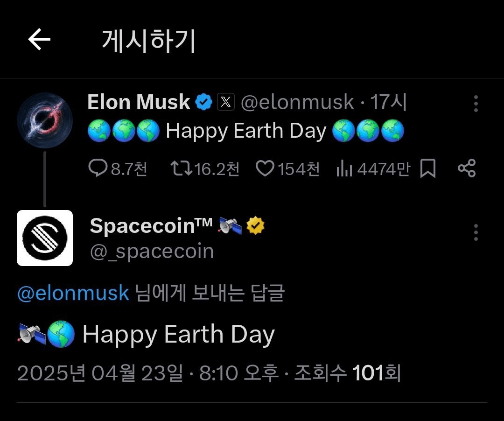The image size is (504, 421).
Task: Repost Elon Musk's post with the retweet icon
Action: pos(181,168)
